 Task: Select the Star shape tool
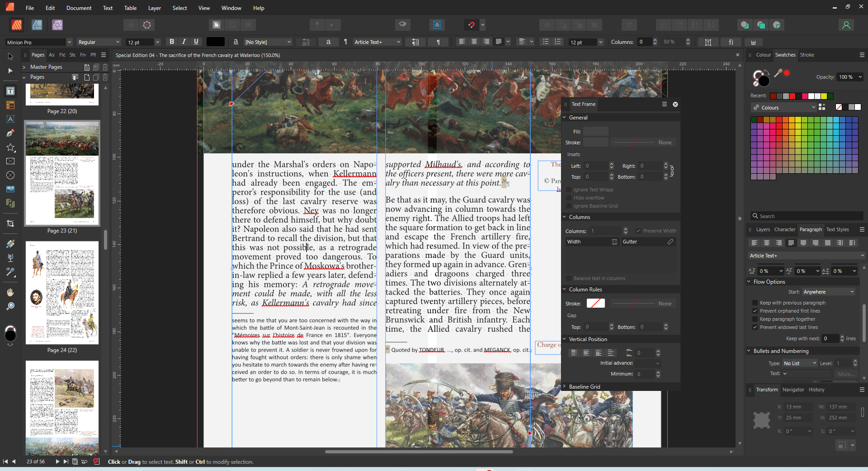point(10,147)
